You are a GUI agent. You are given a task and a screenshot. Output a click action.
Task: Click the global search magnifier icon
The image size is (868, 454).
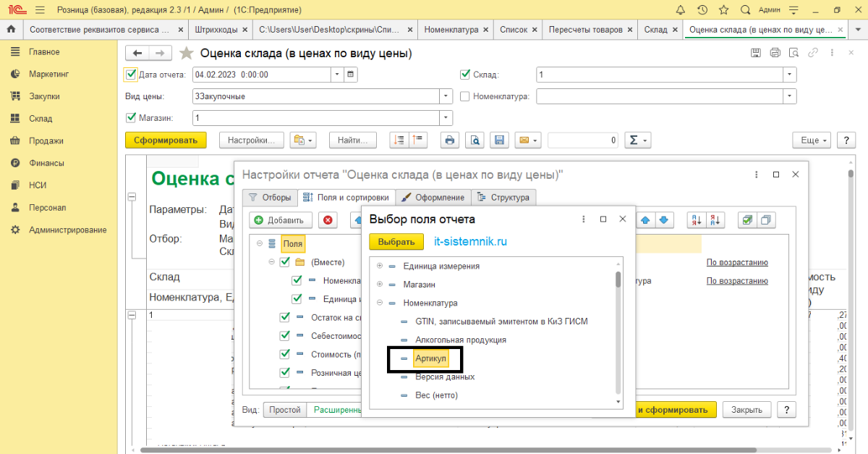coord(745,10)
